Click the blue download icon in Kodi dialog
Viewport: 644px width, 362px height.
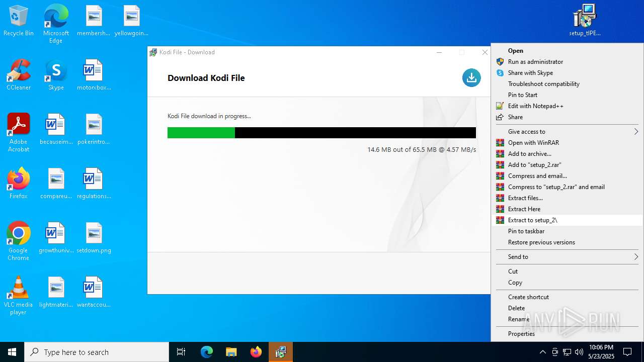coord(471,77)
